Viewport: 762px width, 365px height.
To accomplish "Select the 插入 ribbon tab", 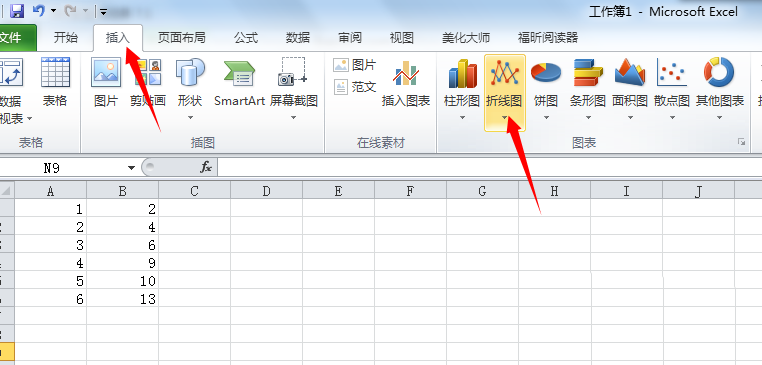I will click(x=118, y=38).
